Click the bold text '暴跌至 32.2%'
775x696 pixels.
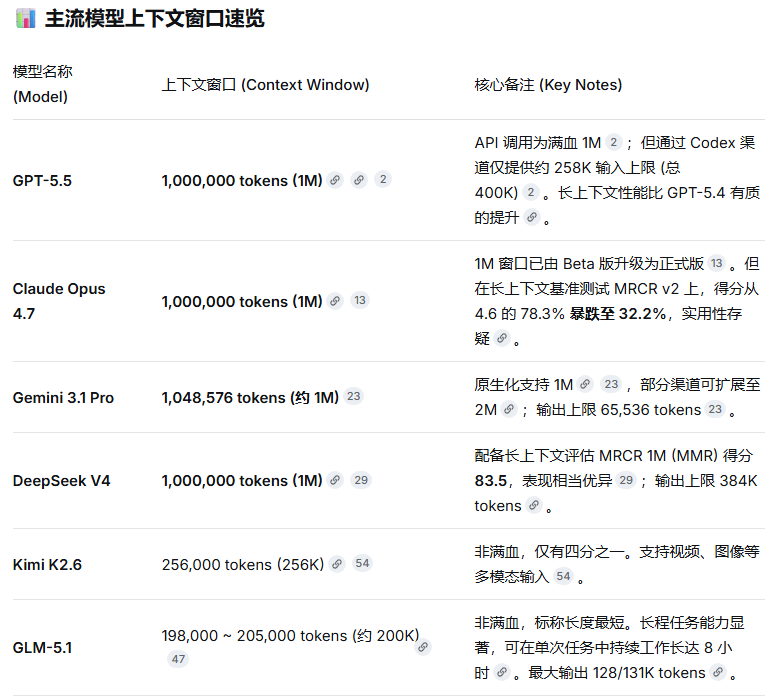coord(618,313)
